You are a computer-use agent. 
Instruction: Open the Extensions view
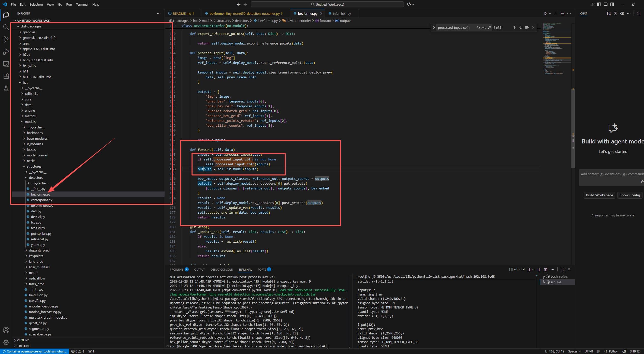click(6, 76)
